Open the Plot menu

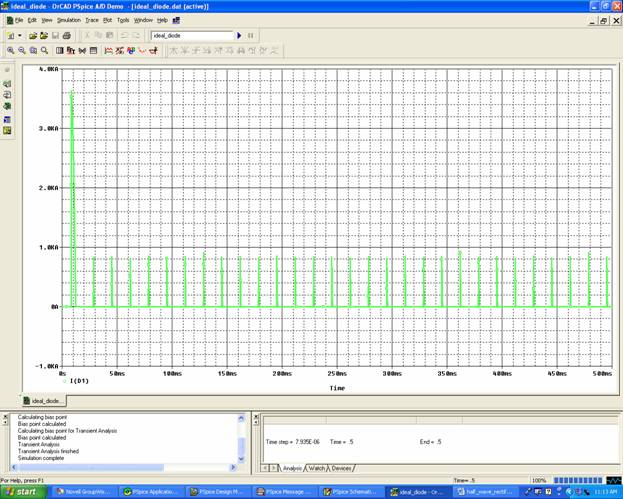coord(107,20)
